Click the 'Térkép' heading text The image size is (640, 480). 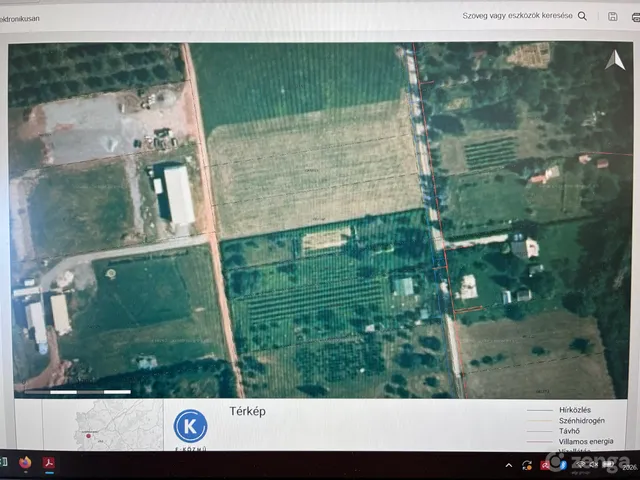247,411
